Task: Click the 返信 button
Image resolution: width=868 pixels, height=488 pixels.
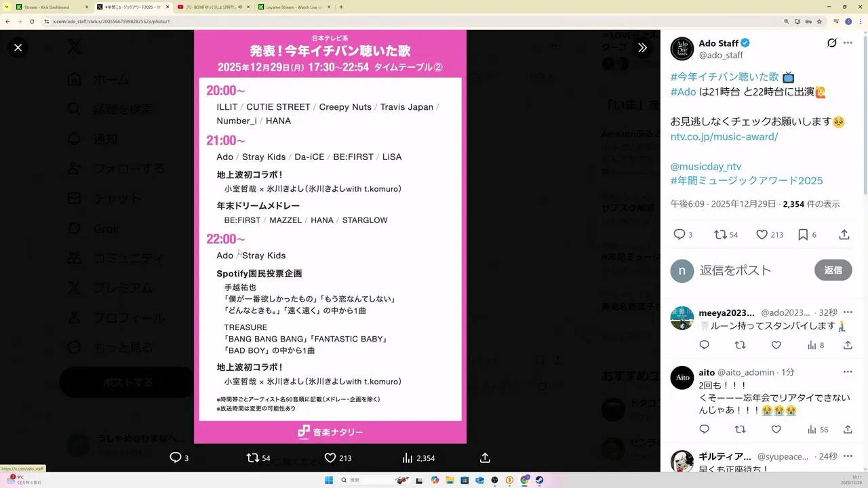Action: (833, 270)
